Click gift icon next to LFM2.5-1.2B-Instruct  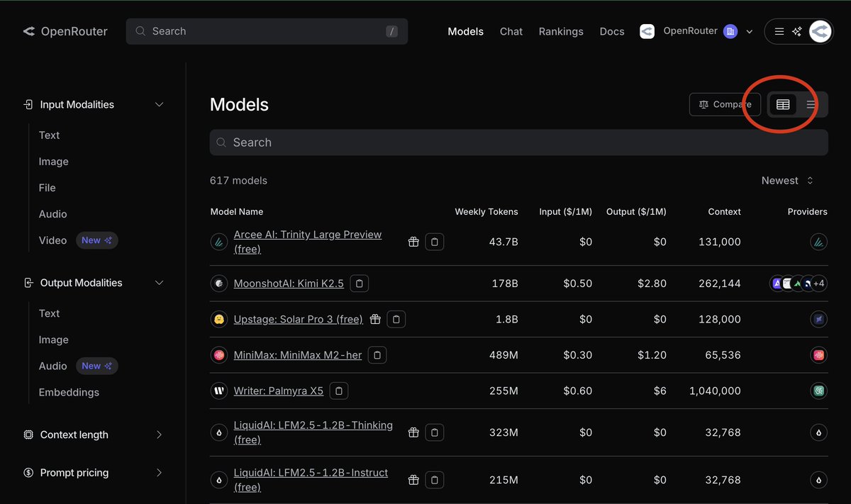point(413,480)
